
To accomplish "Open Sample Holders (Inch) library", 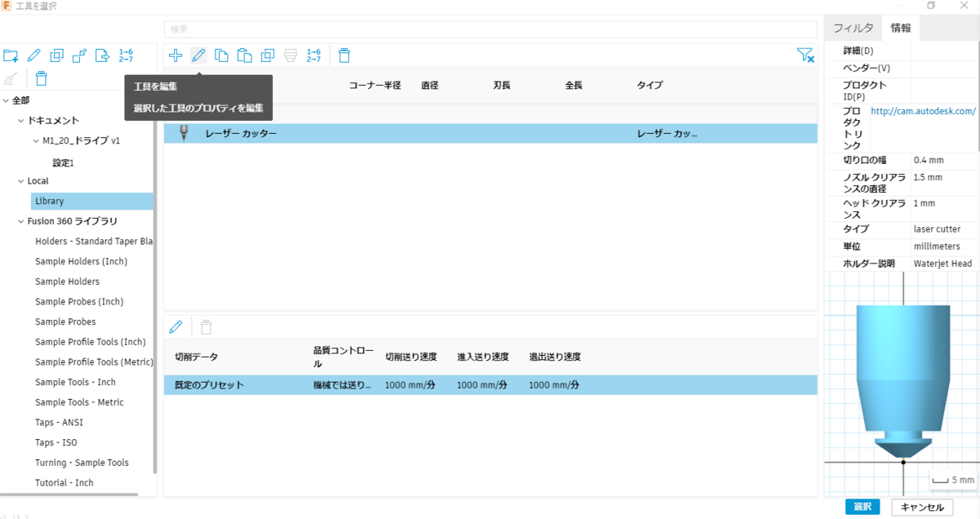I will [x=81, y=261].
